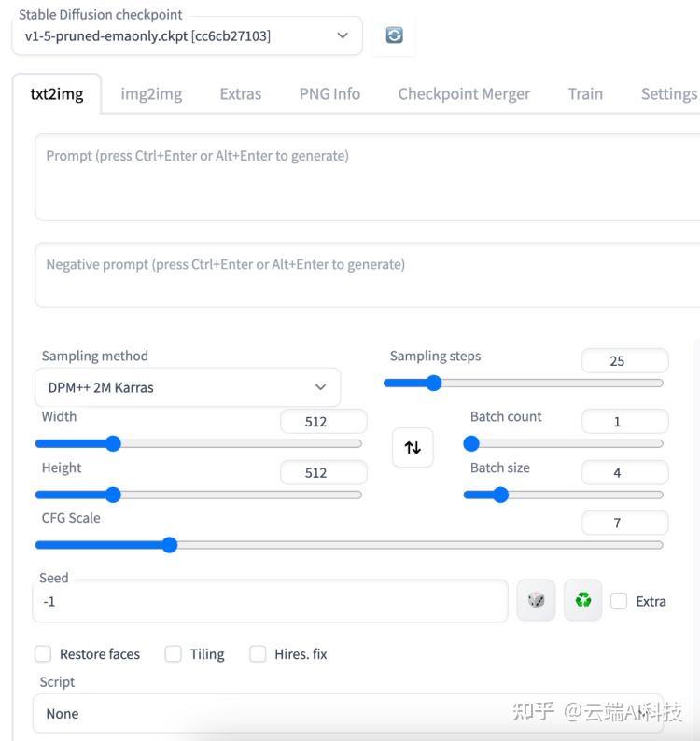Open the Checkpoint Merger tab
The height and width of the screenshot is (741, 700).
click(464, 93)
